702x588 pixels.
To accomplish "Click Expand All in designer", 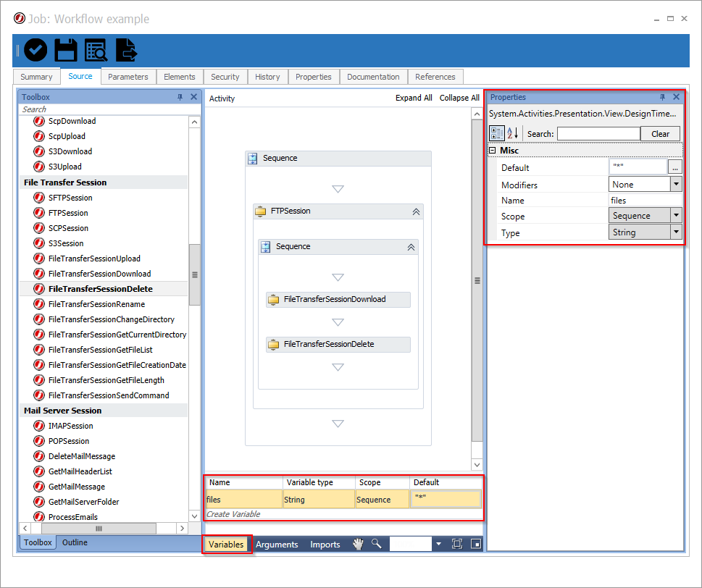I will (414, 98).
